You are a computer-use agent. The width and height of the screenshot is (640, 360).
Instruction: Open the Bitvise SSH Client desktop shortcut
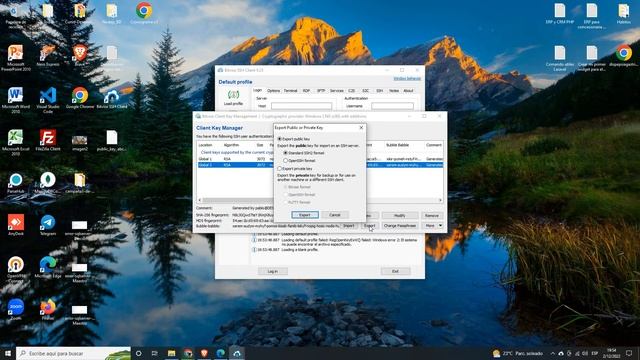112,99
